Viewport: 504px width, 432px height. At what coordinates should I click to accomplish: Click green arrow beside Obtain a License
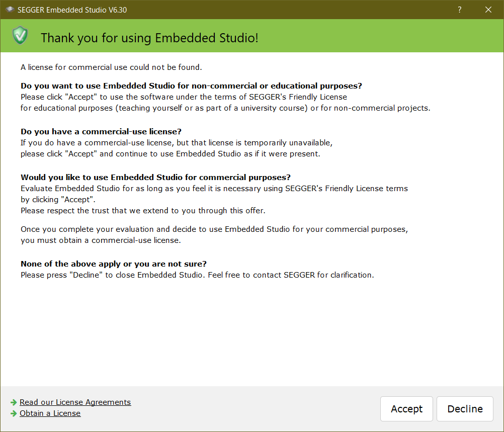(x=14, y=413)
